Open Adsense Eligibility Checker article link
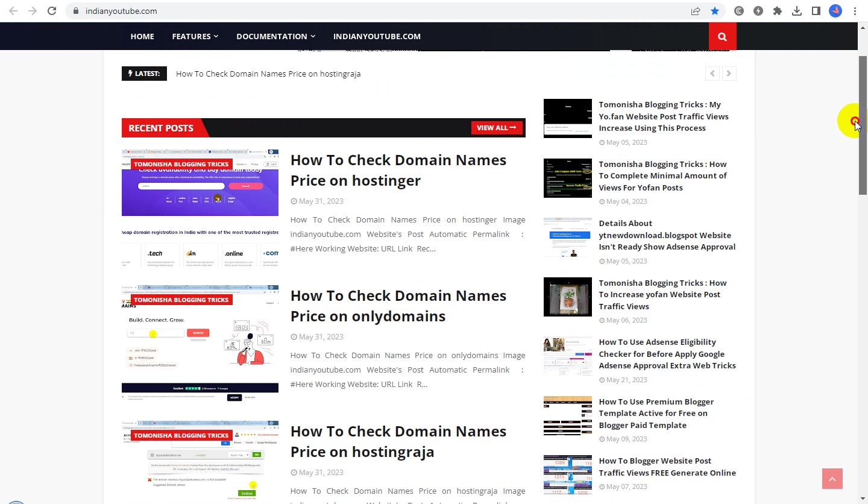This screenshot has width=868, height=504. click(x=667, y=354)
